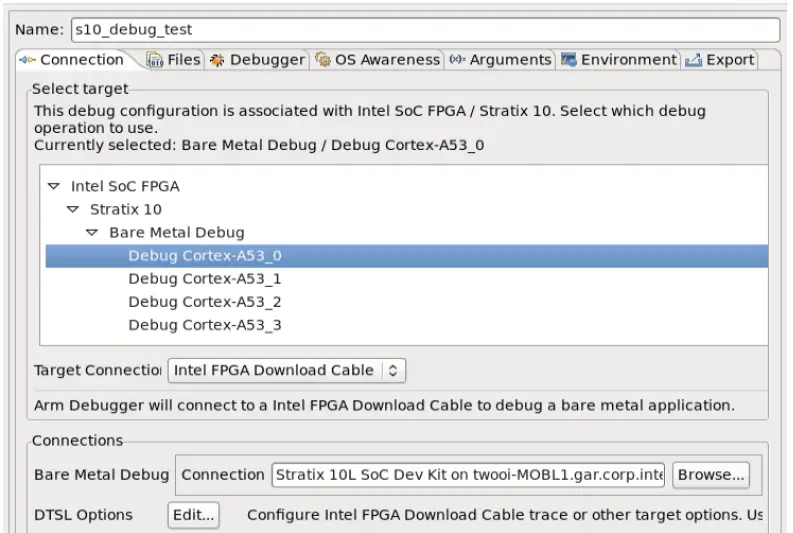Viewport: 793px width, 533px height.
Task: Click the Target Connection dropdown arrows
Action: pyautogui.click(x=393, y=370)
